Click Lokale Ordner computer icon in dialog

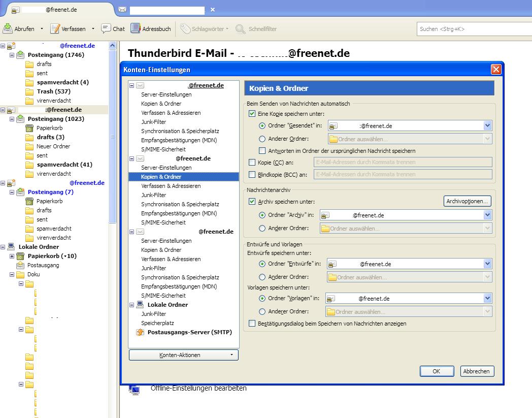140,305
